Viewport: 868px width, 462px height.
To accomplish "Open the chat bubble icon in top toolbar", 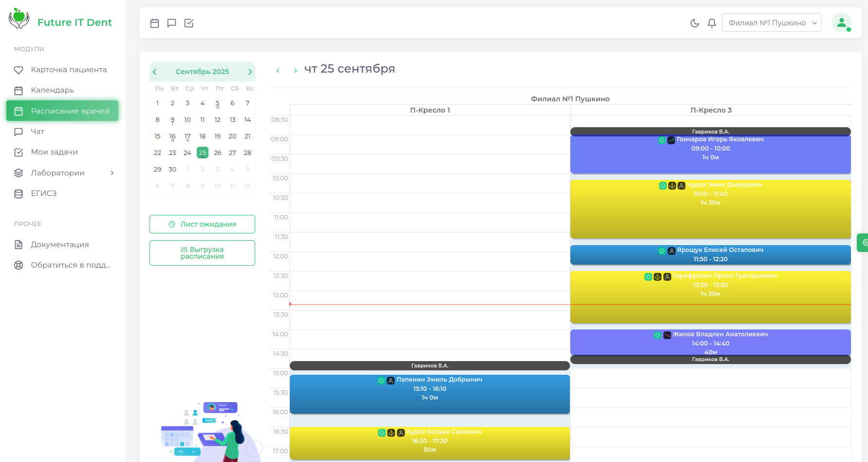I will point(171,23).
